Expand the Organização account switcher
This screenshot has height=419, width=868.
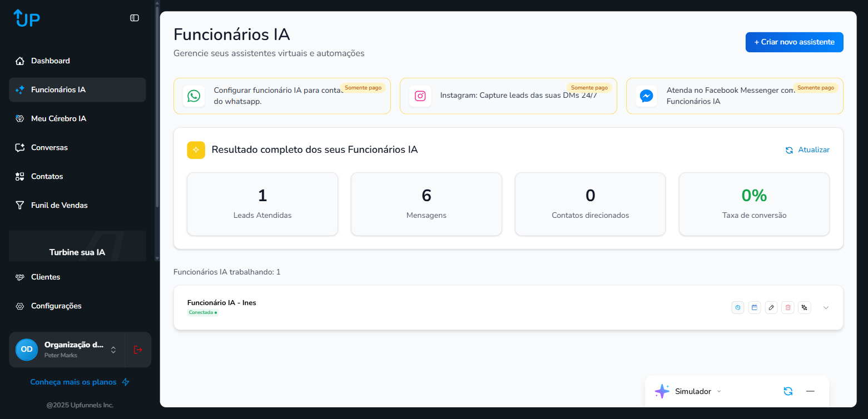pos(113,350)
